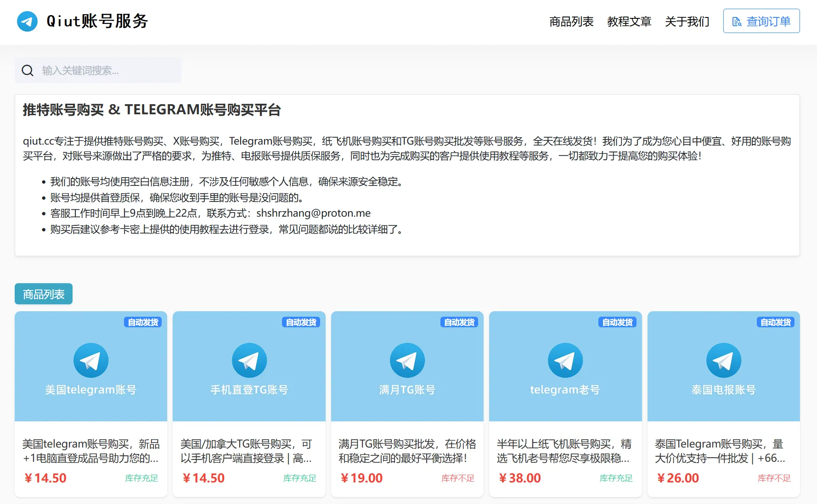Screen dimensions: 817x504
Task: Click the Qiut账号服务 site title
Action: point(97,22)
